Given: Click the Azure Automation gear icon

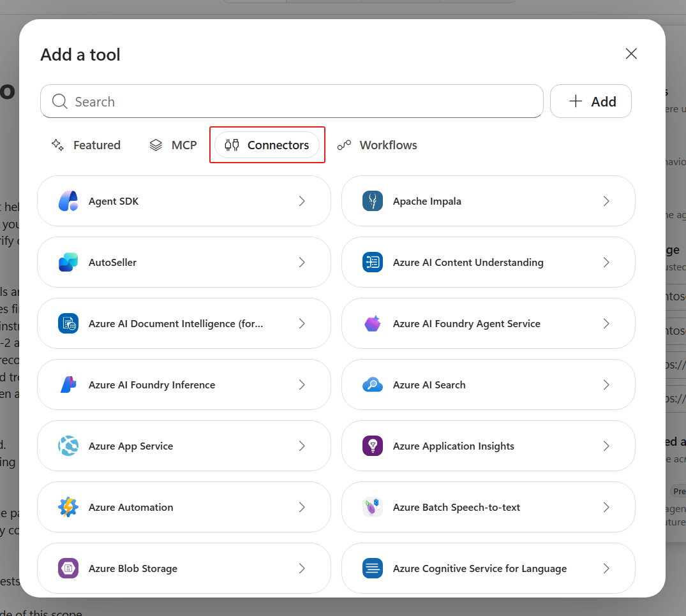Looking at the screenshot, I should coord(68,507).
